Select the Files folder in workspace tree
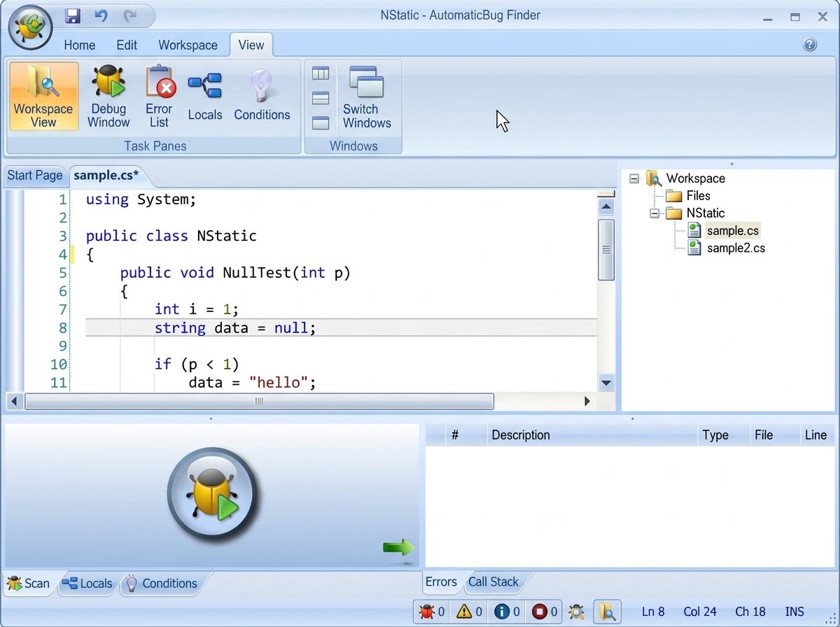This screenshot has width=840, height=627. tap(698, 196)
